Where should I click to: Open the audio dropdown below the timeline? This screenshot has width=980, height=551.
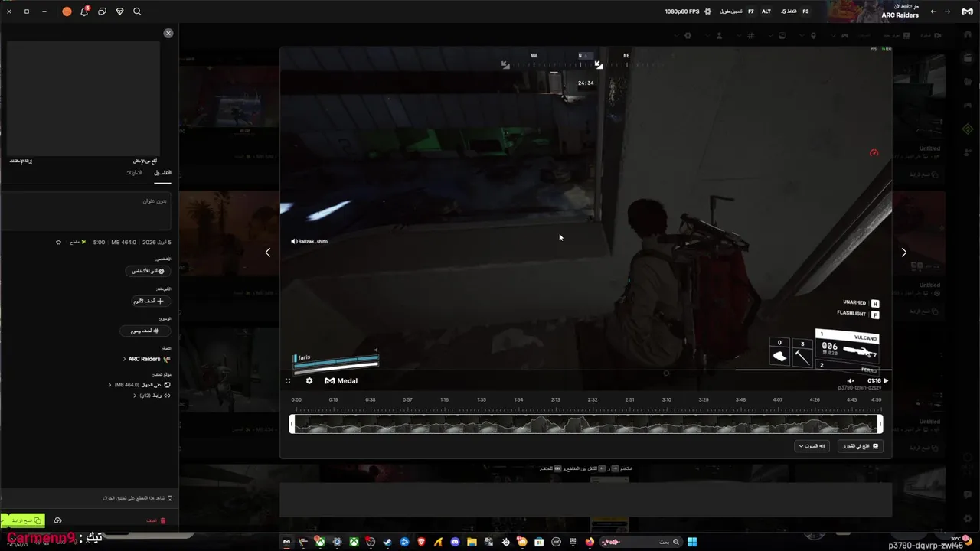[812, 446]
